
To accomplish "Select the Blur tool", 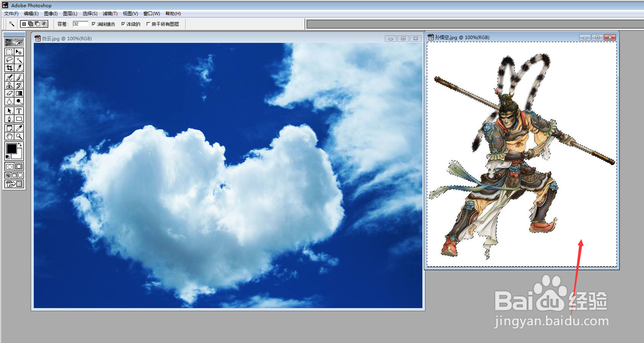I will (x=9, y=101).
